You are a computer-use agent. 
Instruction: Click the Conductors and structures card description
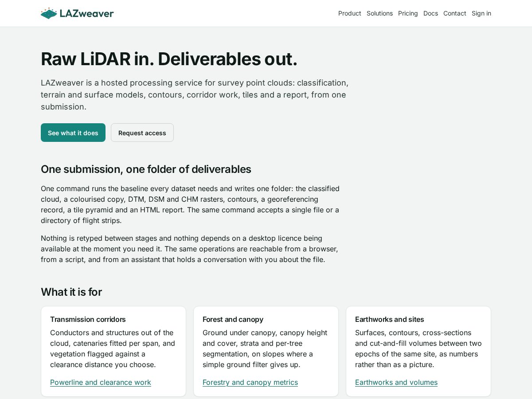click(113, 348)
